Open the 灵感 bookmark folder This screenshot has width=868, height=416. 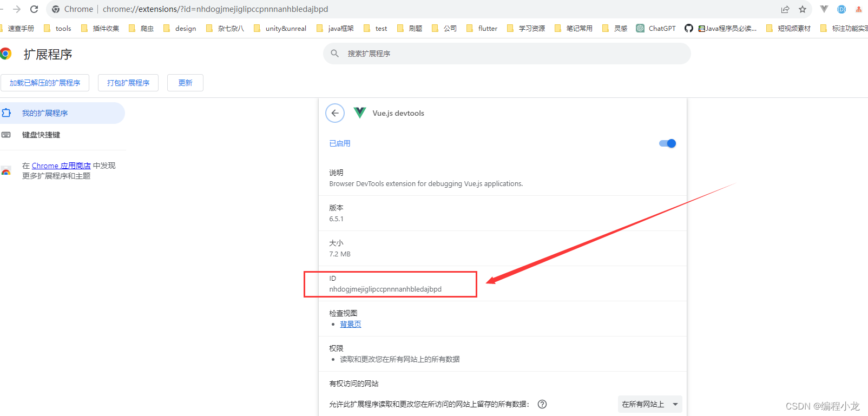tap(615, 28)
